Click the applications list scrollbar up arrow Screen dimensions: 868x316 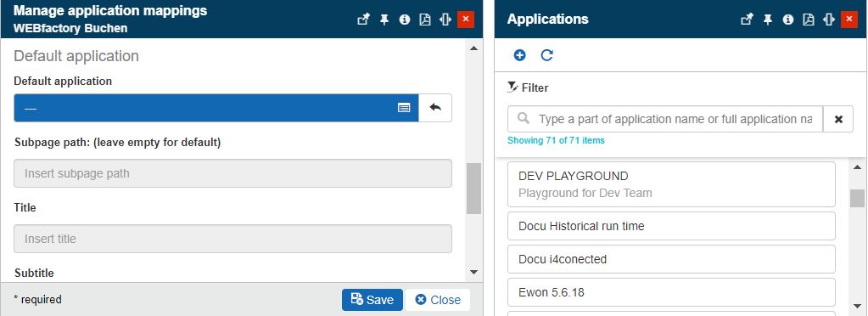[x=857, y=166]
